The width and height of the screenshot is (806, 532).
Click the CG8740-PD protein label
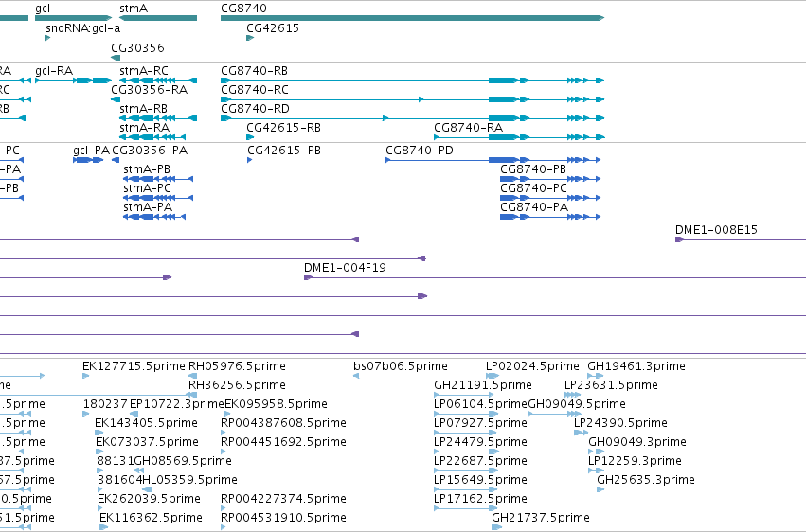coord(420,151)
